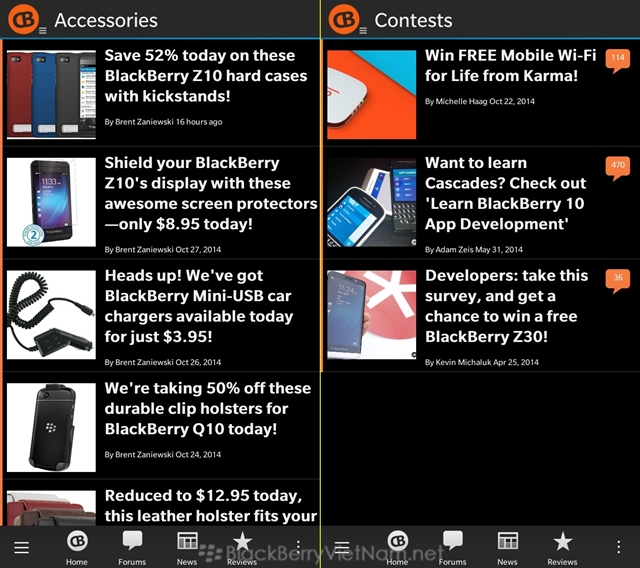This screenshot has width=640, height=568.
Task: Tap Z10 screen protector thumbnail image
Action: tap(51, 202)
